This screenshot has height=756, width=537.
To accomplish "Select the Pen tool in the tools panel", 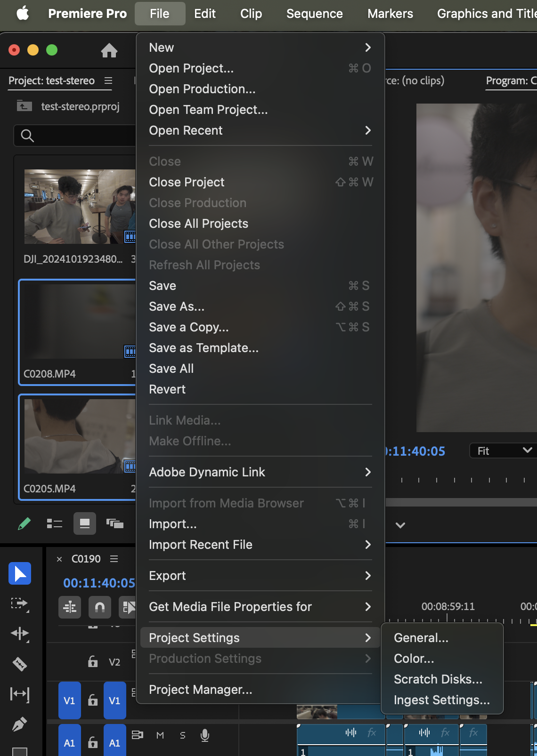I will pos(20,724).
